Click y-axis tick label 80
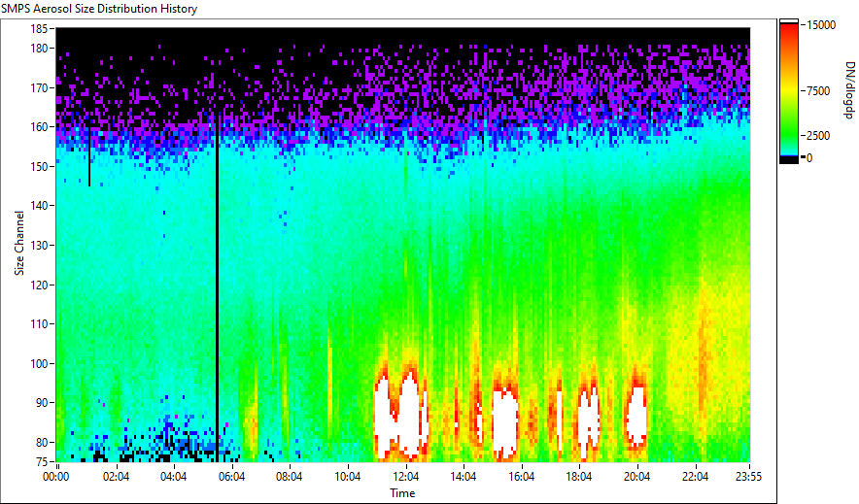This screenshot has width=859, height=504. tap(42, 442)
